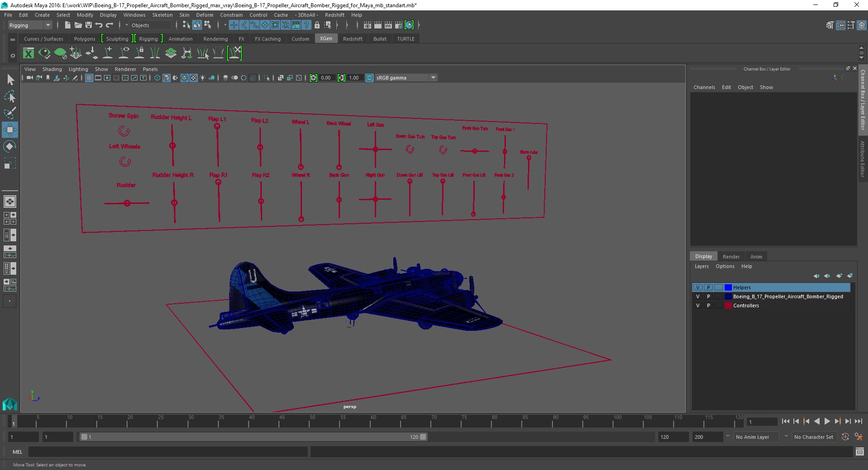Toggle Helpers layer visibility V

coord(698,287)
